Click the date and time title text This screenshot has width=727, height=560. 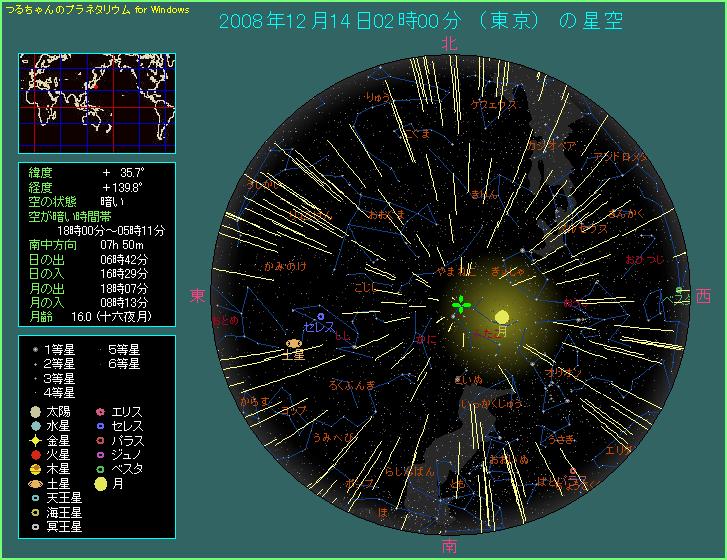420,20
